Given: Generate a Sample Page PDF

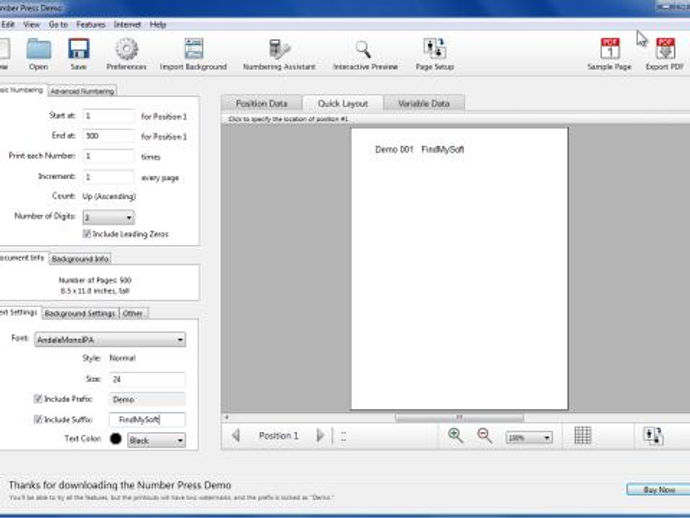Looking at the screenshot, I should coord(610,48).
